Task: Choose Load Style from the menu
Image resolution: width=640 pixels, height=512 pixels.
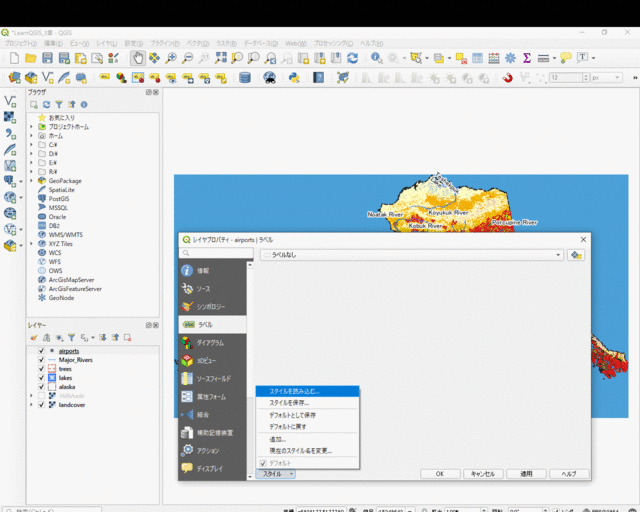Action: [x=307, y=391]
